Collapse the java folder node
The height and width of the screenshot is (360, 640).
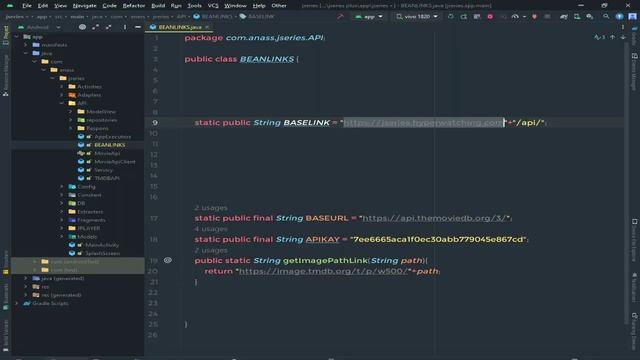pos(26,53)
